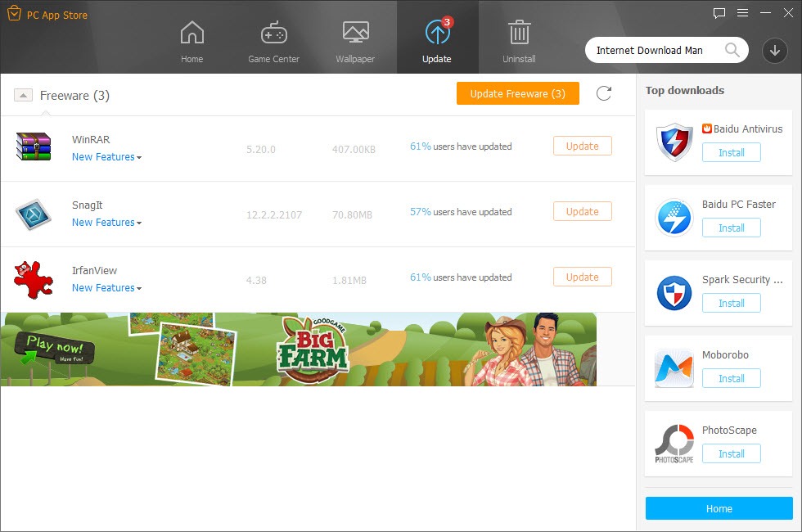Click the WinRAR name label
The width and height of the screenshot is (802, 532).
[91, 140]
